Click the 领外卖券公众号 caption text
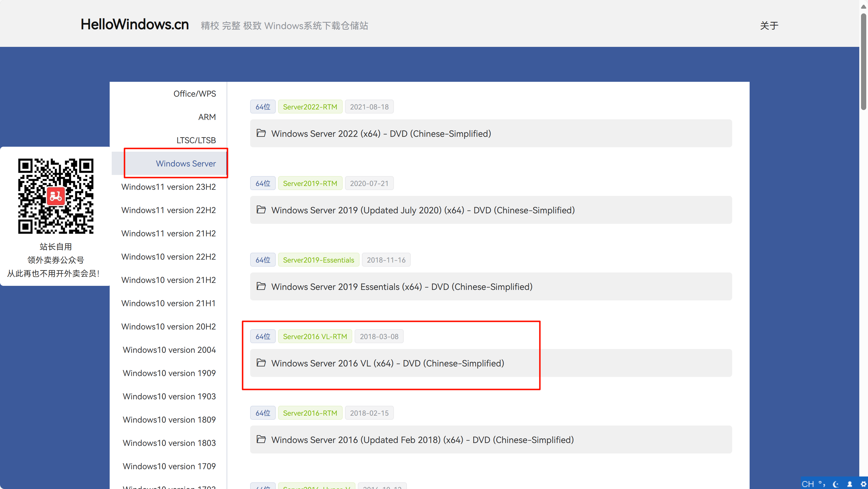This screenshot has height=489, width=868. tap(56, 260)
